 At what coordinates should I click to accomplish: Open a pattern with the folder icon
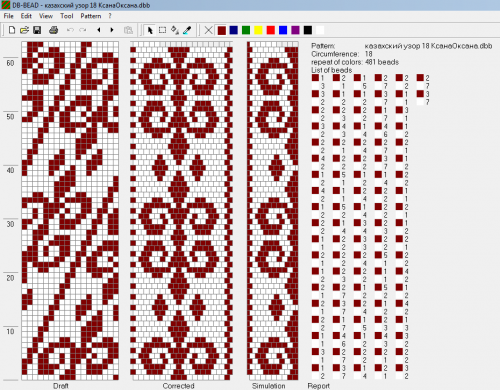24,30
